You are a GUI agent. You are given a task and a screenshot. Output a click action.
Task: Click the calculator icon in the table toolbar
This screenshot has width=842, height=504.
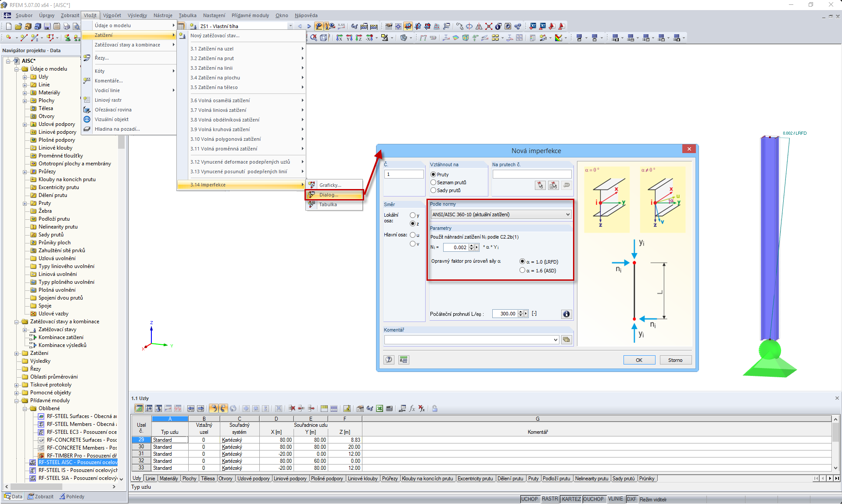click(x=389, y=408)
